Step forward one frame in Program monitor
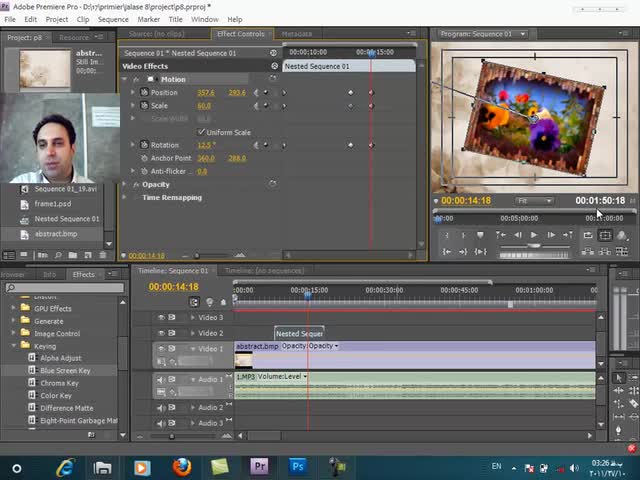 pos(551,235)
